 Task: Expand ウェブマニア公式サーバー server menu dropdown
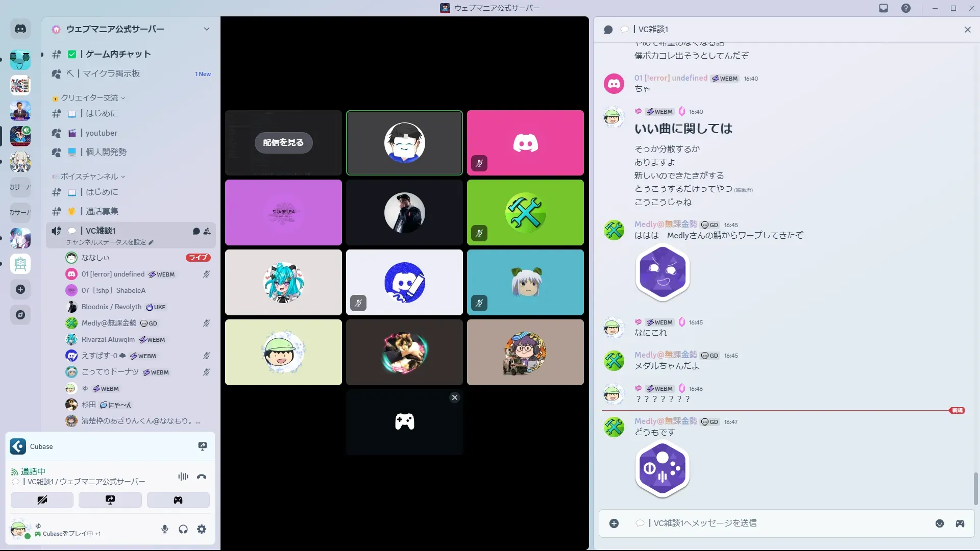pyautogui.click(x=206, y=29)
